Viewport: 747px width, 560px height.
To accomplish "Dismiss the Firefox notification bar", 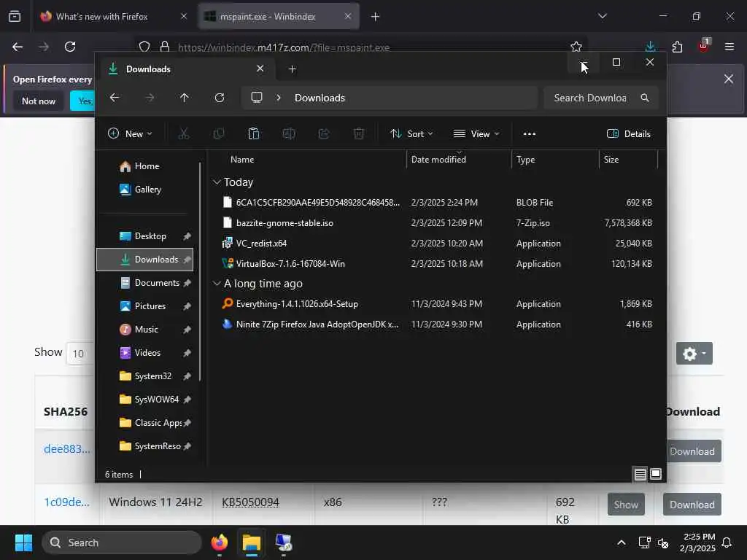I will pos(729,79).
